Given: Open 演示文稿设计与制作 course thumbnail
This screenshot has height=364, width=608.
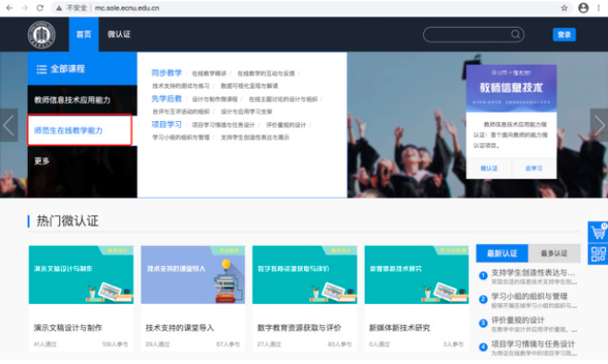Looking at the screenshot, I should (x=81, y=274).
